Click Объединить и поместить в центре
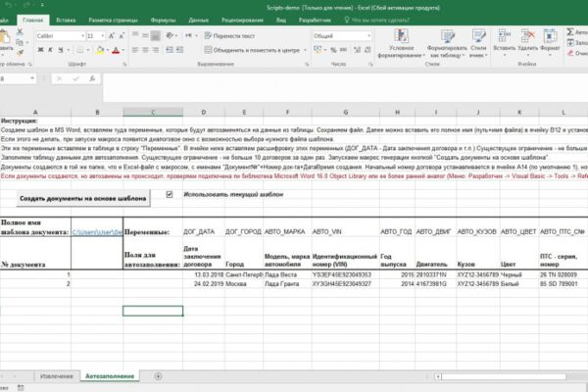 pyautogui.click(x=252, y=50)
